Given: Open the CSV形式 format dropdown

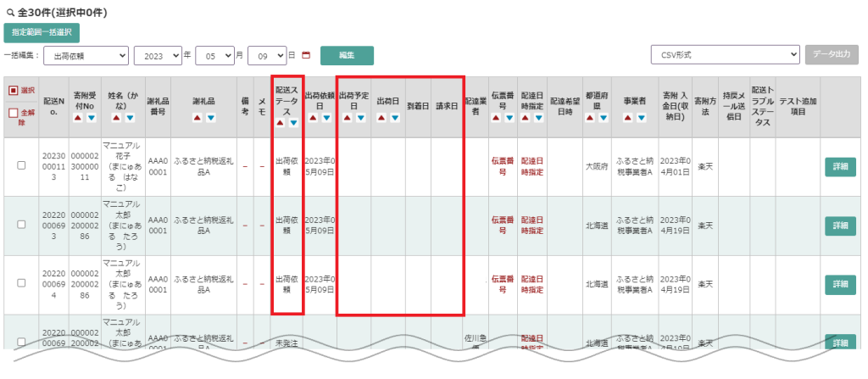Looking at the screenshot, I should pos(725,54).
